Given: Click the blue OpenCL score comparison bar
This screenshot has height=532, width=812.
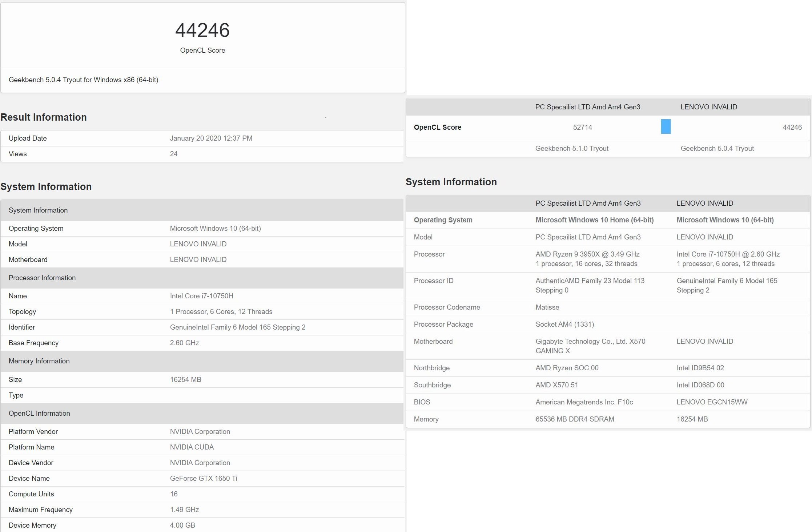Looking at the screenshot, I should tap(666, 126).
